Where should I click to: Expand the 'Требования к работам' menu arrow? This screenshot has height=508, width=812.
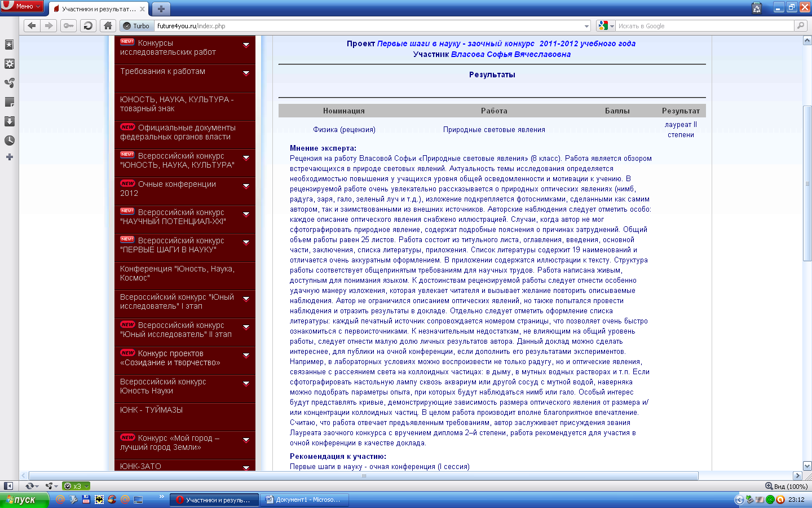[x=246, y=73]
